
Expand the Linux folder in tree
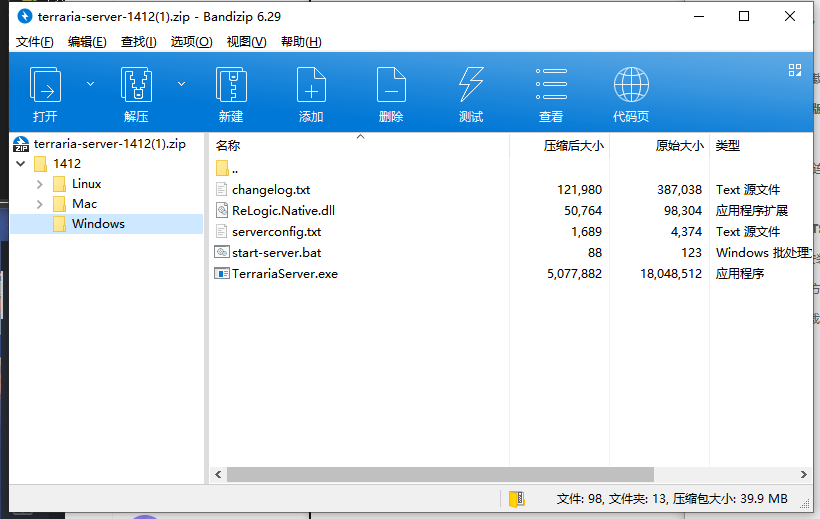[x=40, y=184]
